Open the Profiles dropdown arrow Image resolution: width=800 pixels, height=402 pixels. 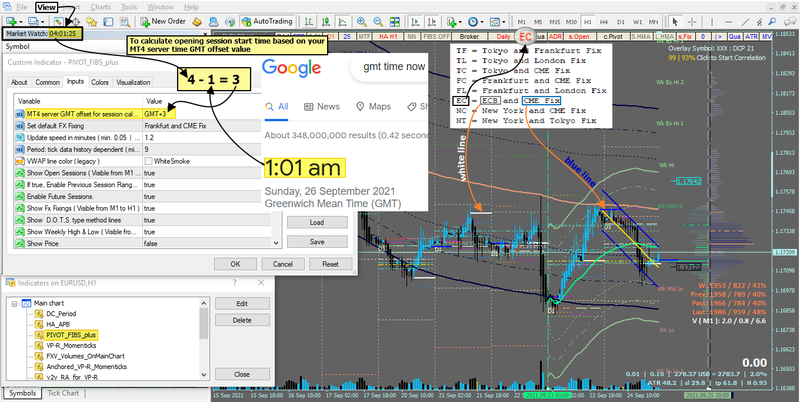(x=43, y=22)
